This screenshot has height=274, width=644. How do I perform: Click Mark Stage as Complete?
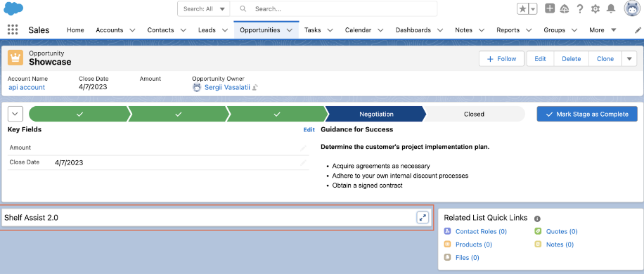[587, 114]
